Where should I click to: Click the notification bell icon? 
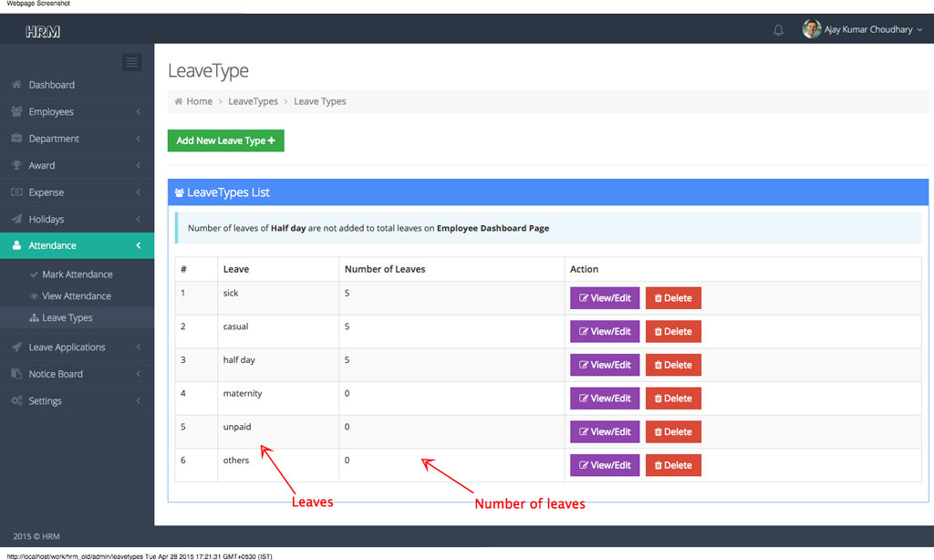click(x=778, y=30)
